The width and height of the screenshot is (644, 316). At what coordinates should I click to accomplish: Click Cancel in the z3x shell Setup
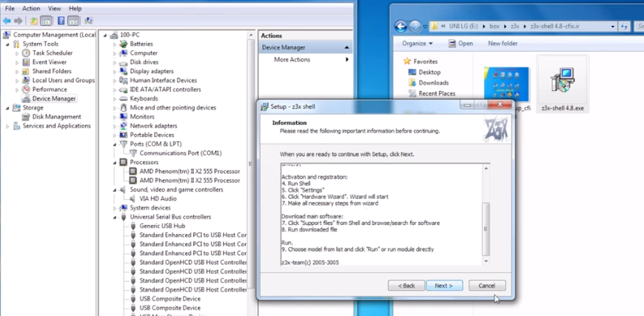pos(486,286)
